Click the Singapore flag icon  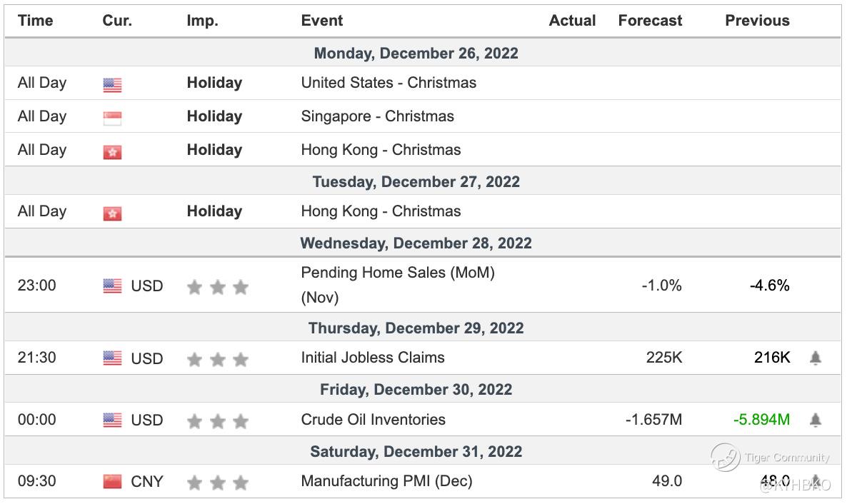tap(112, 118)
